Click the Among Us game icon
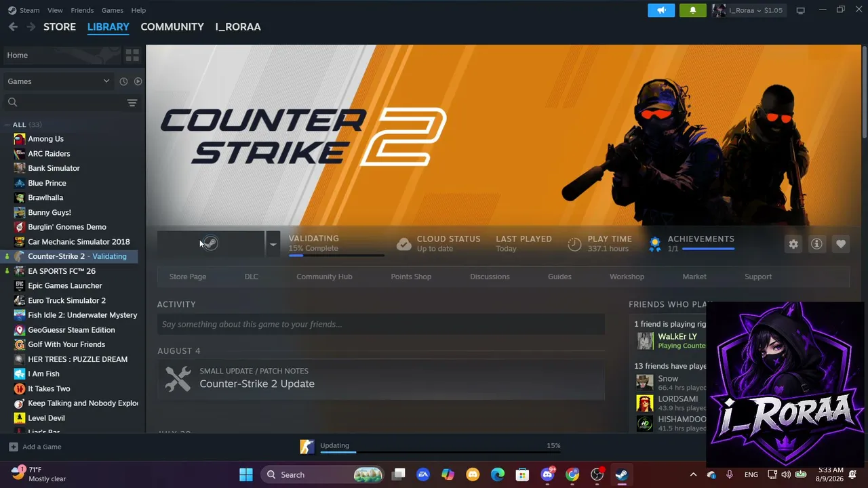Viewport: 868px width, 488px height. click(20, 139)
